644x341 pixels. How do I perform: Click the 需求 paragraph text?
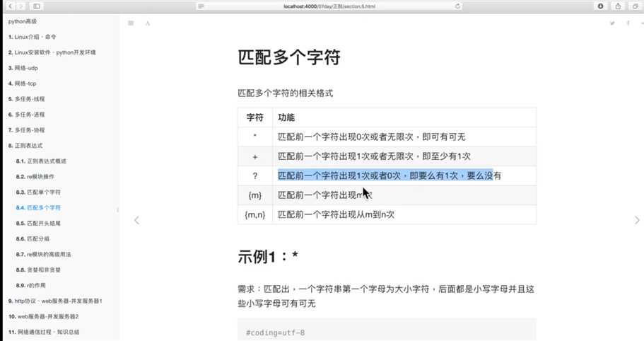[386, 296]
